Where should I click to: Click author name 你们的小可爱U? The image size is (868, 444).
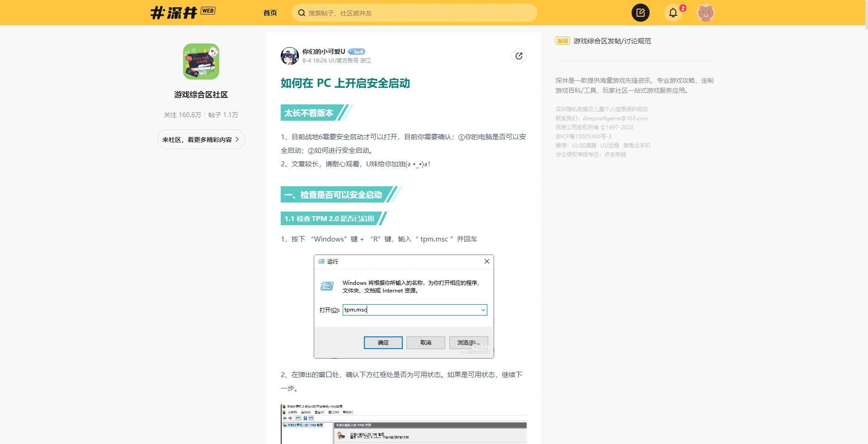[x=323, y=52]
